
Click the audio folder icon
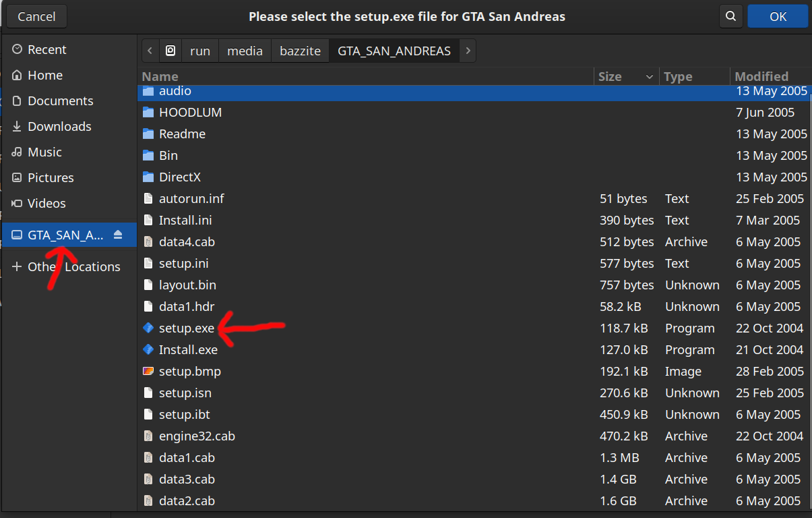(148, 90)
